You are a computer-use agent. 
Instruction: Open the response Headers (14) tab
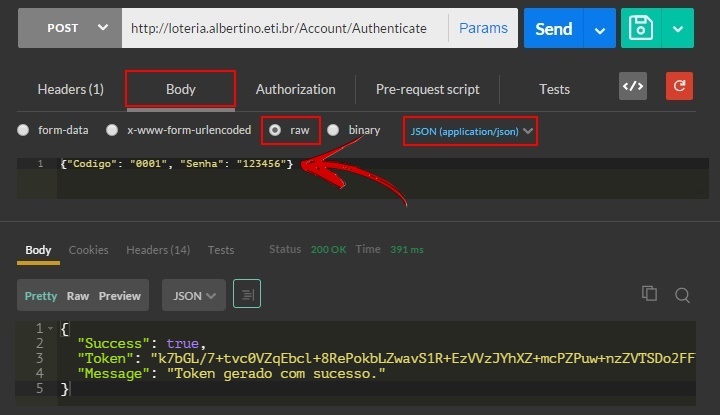click(x=158, y=250)
